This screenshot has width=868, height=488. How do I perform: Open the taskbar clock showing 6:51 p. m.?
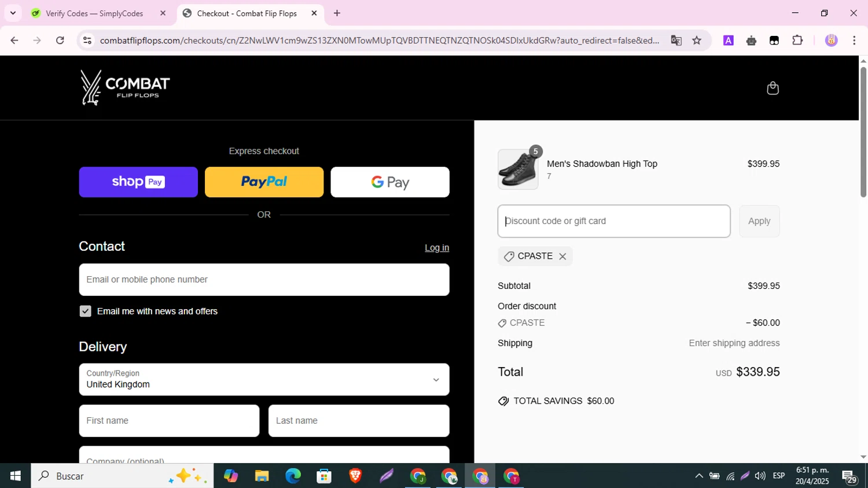[x=812, y=476]
